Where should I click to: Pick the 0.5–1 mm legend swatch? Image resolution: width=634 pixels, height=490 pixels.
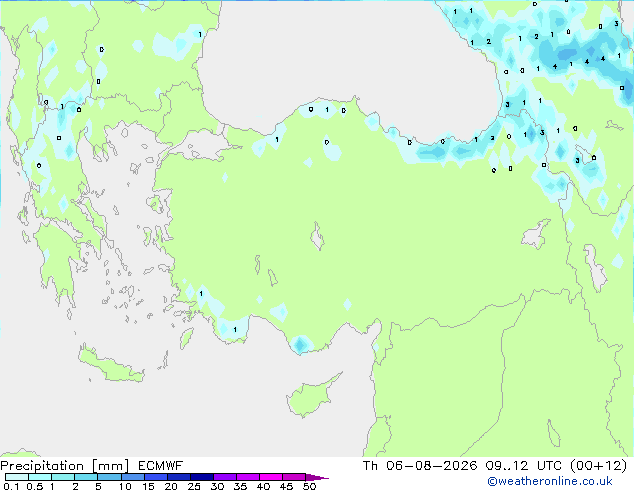(x=40, y=477)
